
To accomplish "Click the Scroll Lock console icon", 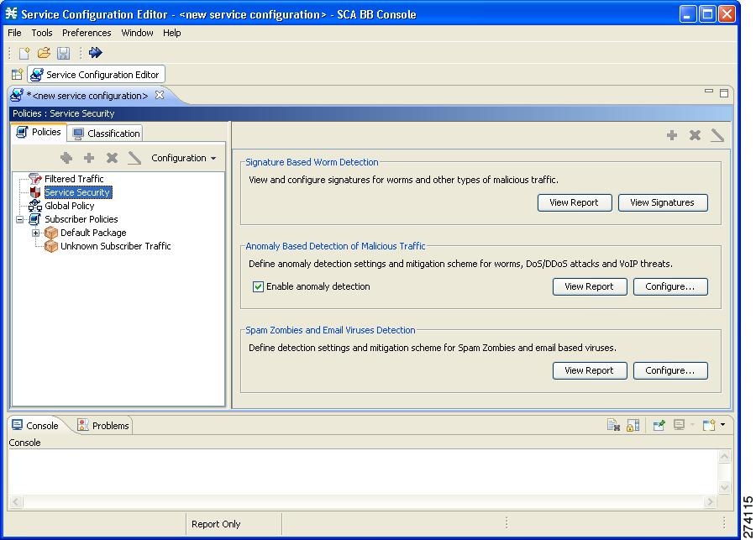I will 633,426.
